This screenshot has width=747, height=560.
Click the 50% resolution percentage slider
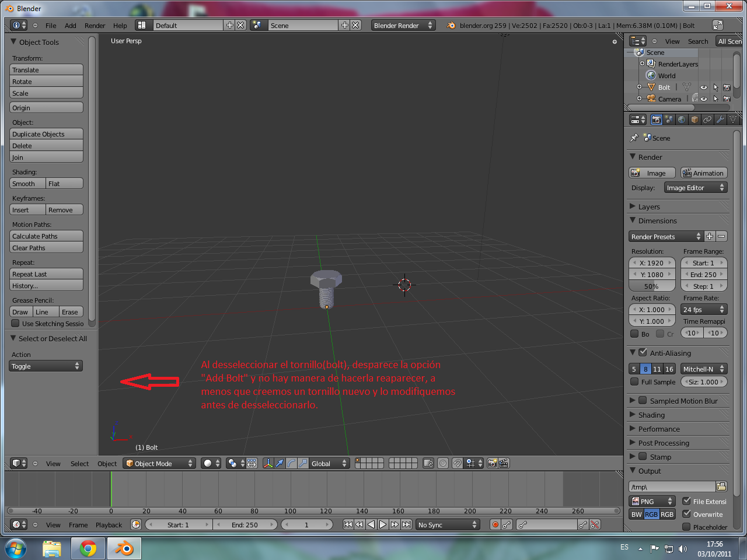tap(652, 286)
